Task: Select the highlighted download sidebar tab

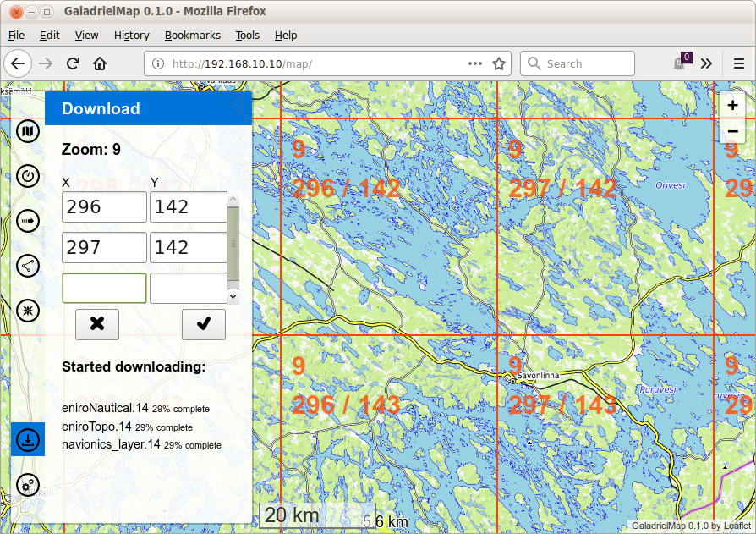Action: 28,439
